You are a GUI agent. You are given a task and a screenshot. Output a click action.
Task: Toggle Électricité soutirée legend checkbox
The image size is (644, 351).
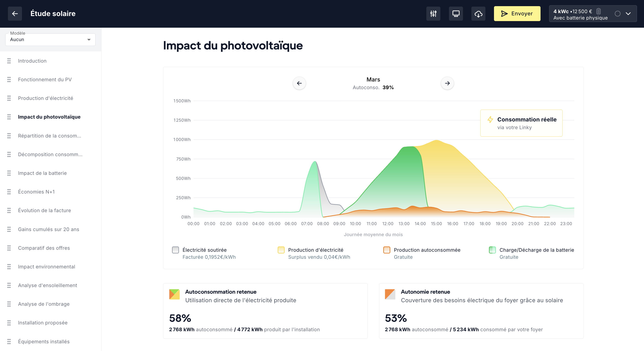click(175, 250)
